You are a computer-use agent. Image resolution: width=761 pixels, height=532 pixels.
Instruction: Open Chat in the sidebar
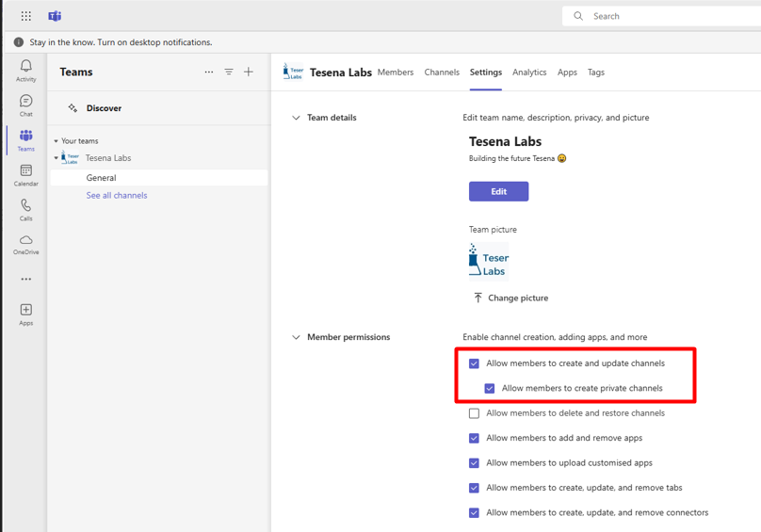pos(26,105)
